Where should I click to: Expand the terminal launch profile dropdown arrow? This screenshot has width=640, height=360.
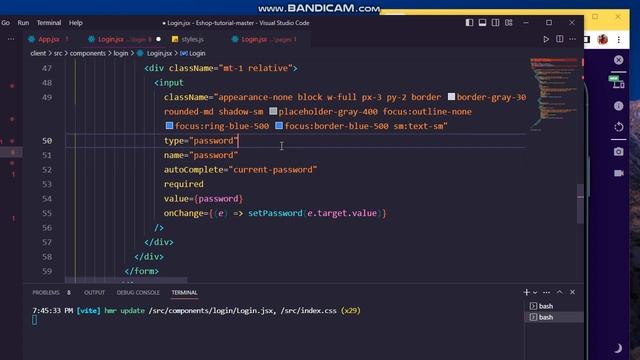click(535, 293)
